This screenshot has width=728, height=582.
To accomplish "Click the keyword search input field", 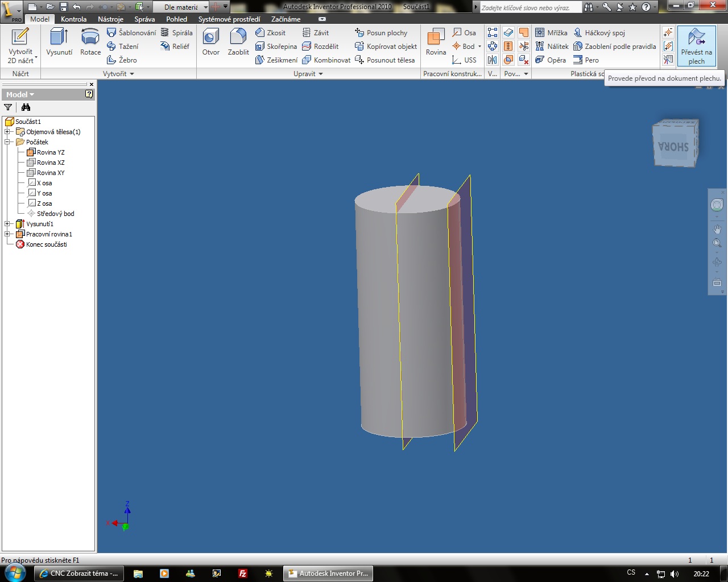I will 529,7.
